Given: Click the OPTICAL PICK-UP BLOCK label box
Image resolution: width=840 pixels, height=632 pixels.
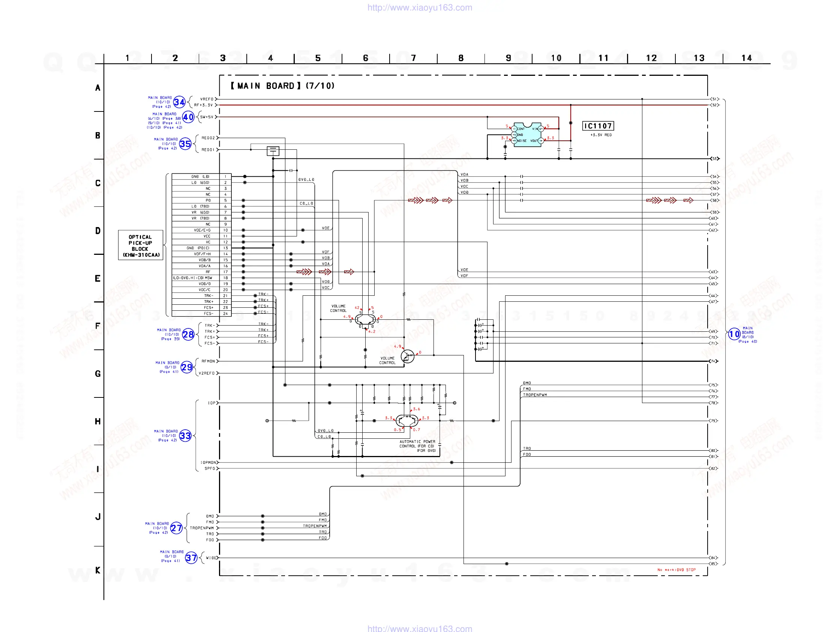Looking at the screenshot, I should (x=140, y=245).
